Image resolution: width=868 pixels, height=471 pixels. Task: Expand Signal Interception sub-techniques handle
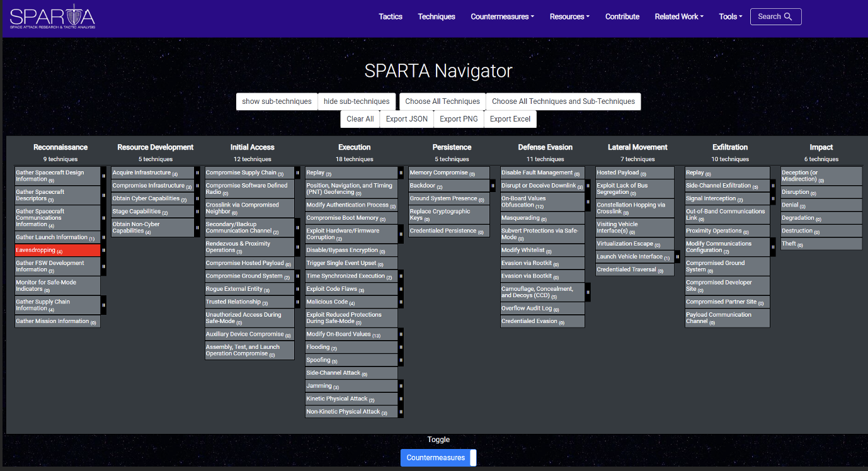point(773,198)
